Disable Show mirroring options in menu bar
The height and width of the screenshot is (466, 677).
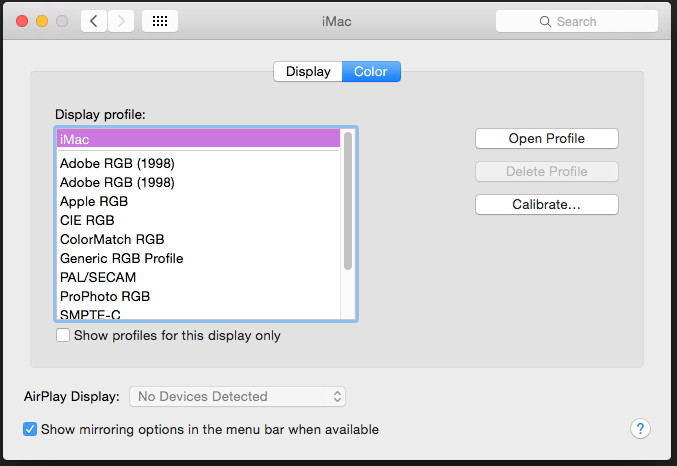30,429
